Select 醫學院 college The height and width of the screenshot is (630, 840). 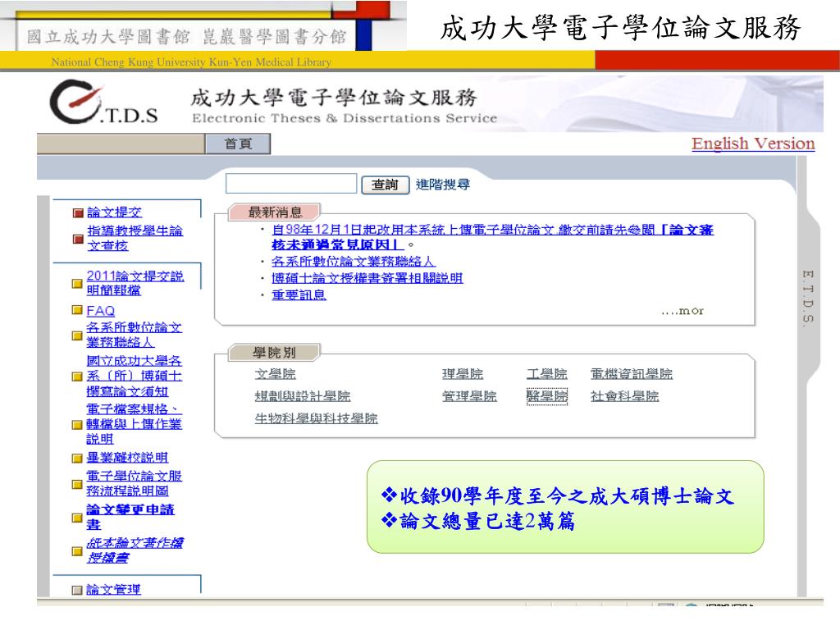(x=547, y=396)
